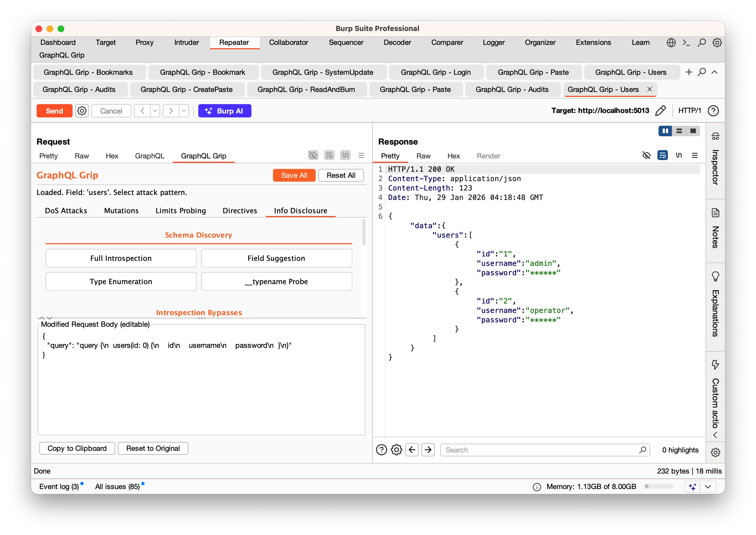756x535 pixels.
Task: Expand the previous request history dropdown
Action: (155, 111)
